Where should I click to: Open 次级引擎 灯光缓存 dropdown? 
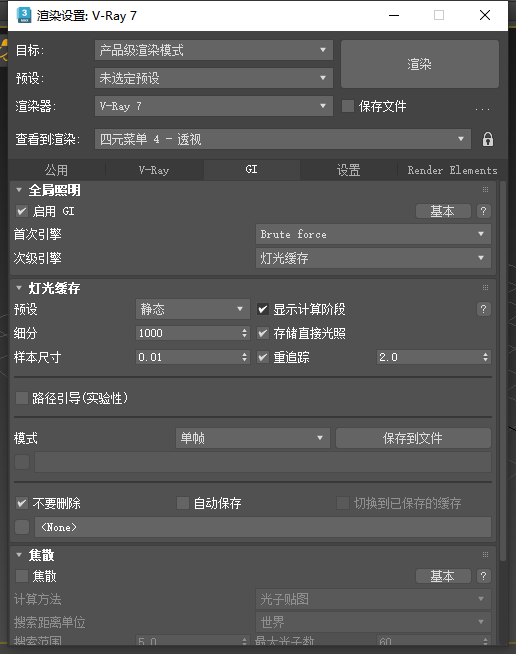tap(373, 258)
